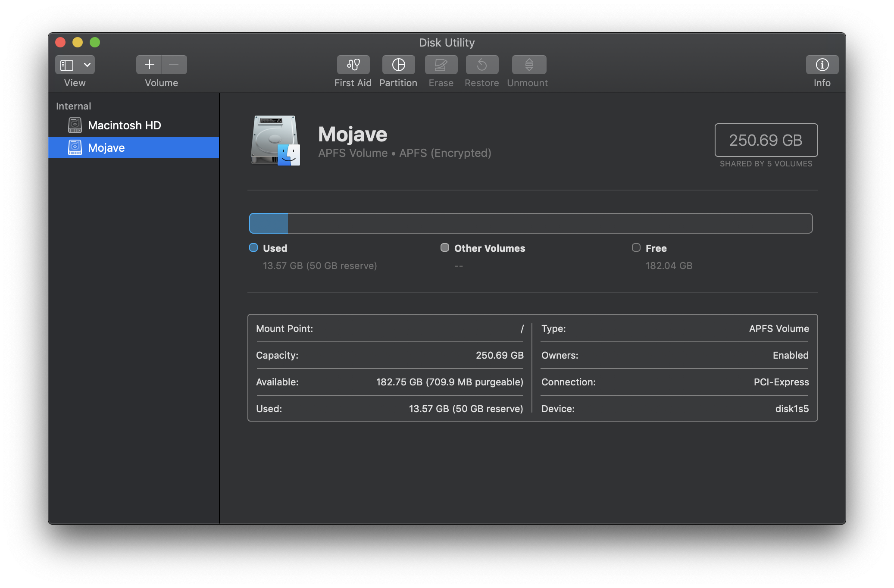Click blue used segment of storage bar

269,223
